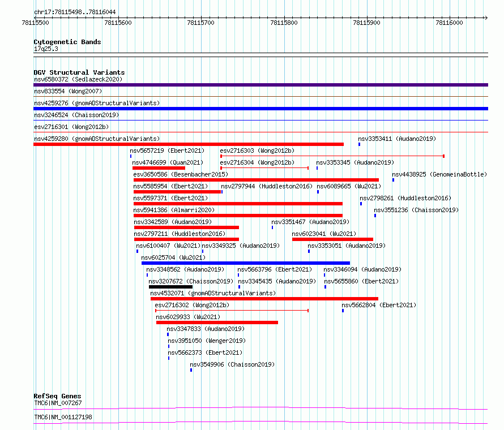Click the nsv6089665 (Wu2021) label

click(x=349, y=186)
